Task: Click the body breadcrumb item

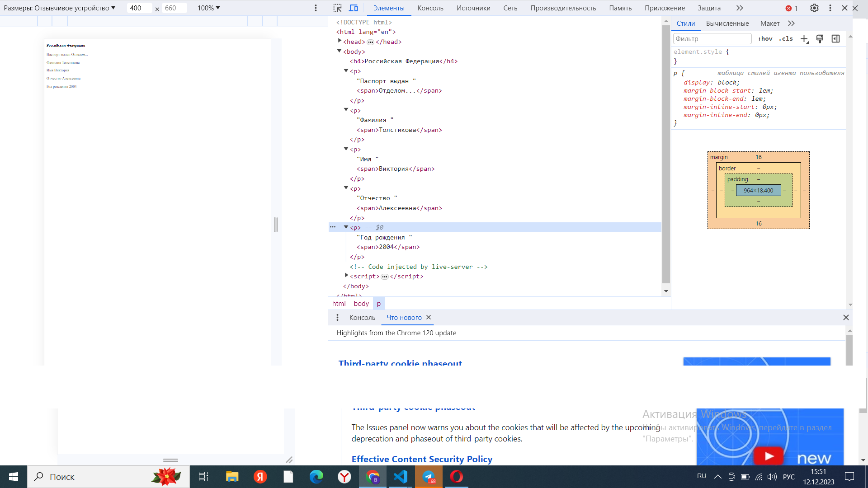Action: 361,304
